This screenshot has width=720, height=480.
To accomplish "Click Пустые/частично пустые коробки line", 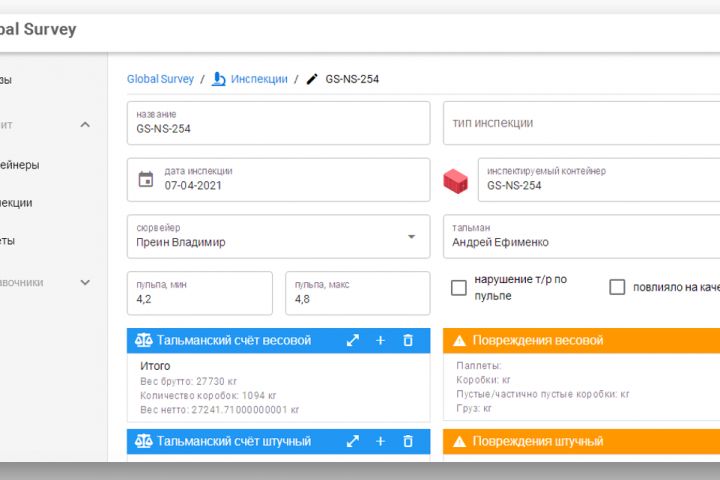I will (x=542, y=394).
